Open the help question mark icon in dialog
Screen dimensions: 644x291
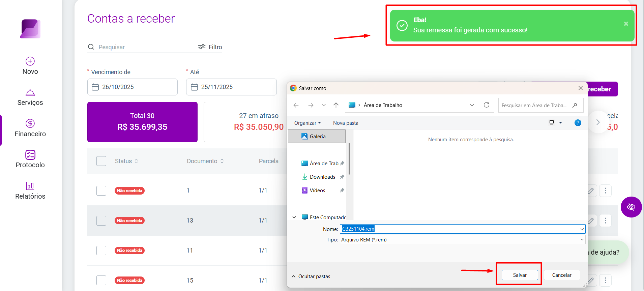pos(578,123)
